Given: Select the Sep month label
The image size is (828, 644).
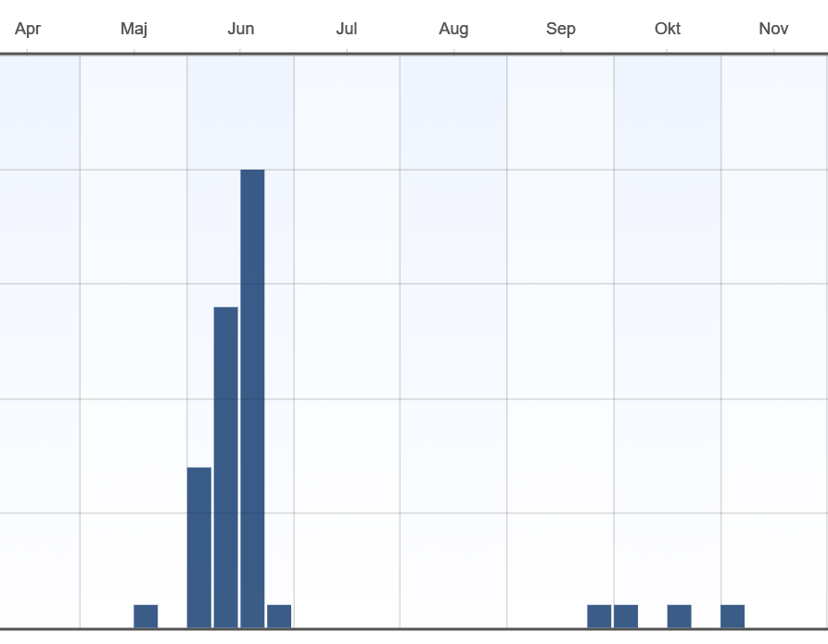Looking at the screenshot, I should tap(561, 29).
